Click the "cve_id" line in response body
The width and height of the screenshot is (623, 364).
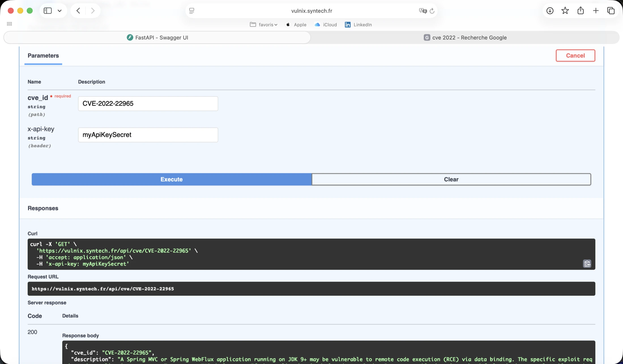[x=113, y=353]
